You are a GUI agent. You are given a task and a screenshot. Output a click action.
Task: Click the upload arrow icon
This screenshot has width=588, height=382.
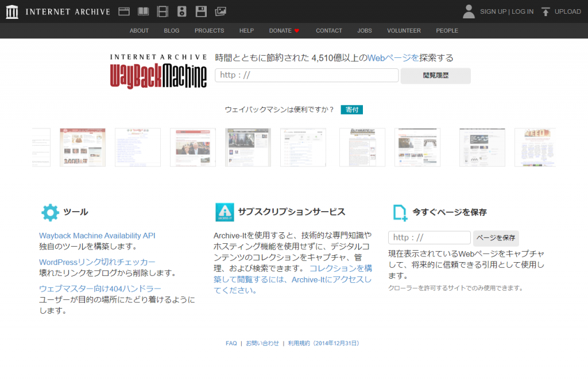[x=545, y=11]
